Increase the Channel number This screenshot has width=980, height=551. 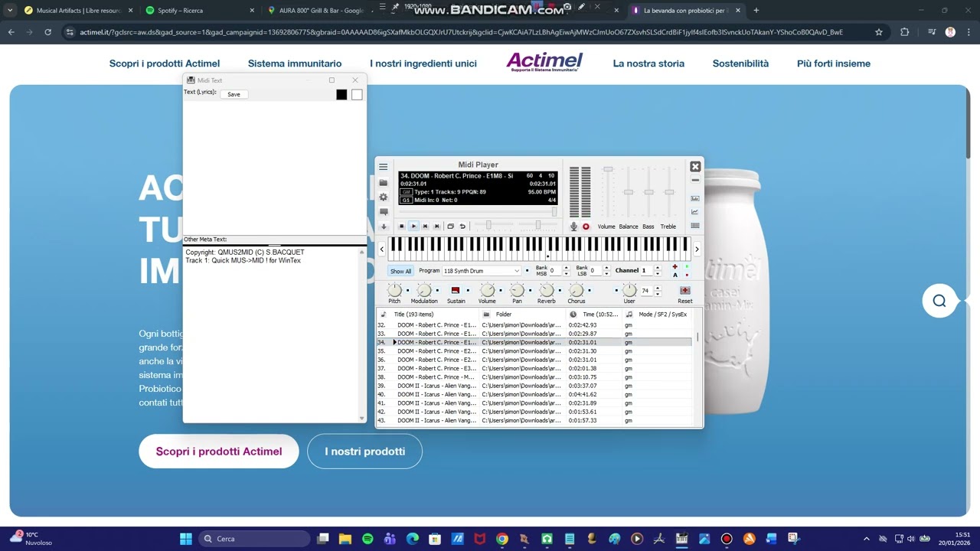(657, 268)
